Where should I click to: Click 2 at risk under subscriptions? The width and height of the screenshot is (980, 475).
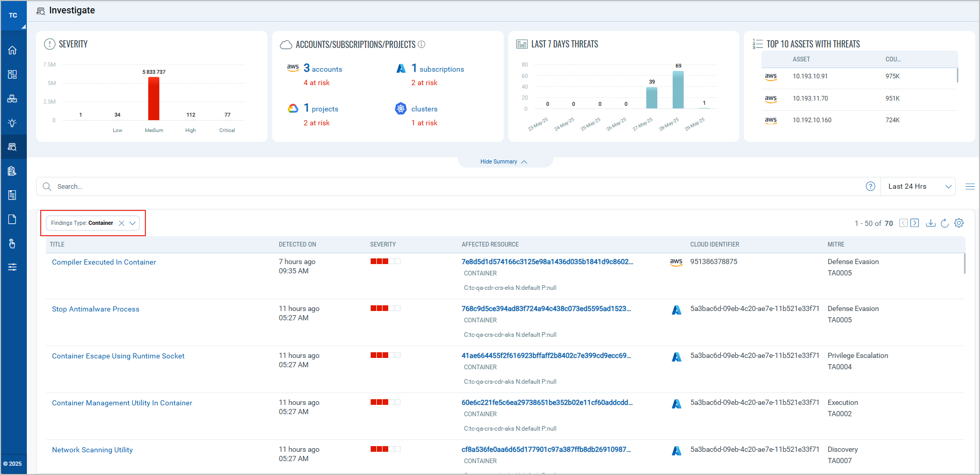(424, 83)
